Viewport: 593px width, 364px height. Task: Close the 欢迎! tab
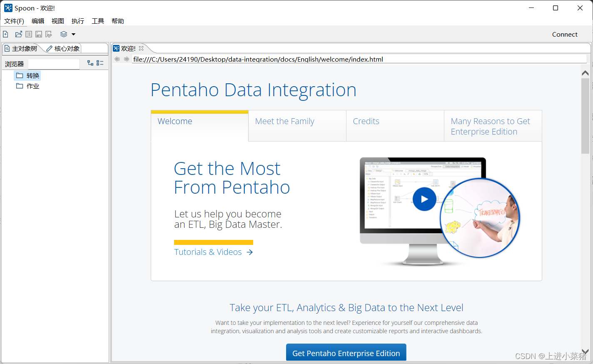[x=141, y=48]
